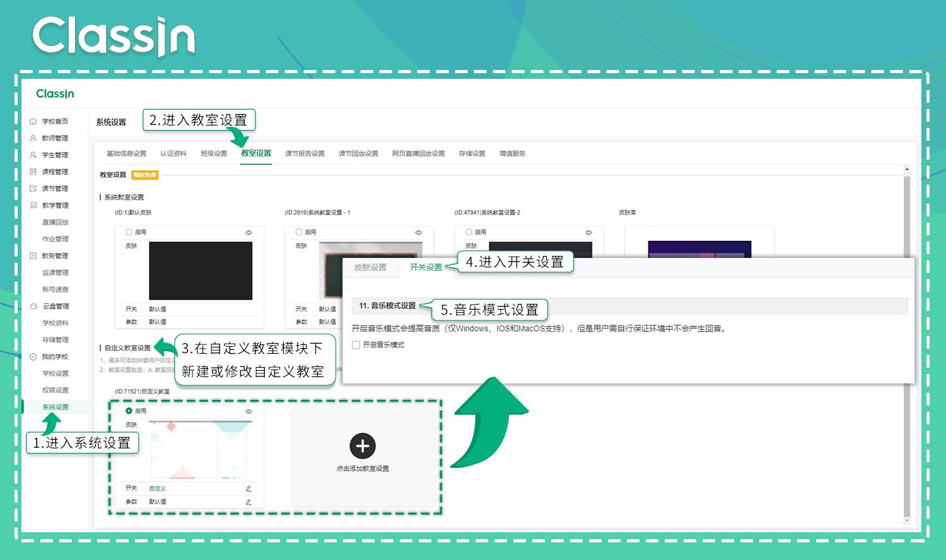Open 作业管理 in the sidebar
The image size is (946, 560).
point(55,239)
